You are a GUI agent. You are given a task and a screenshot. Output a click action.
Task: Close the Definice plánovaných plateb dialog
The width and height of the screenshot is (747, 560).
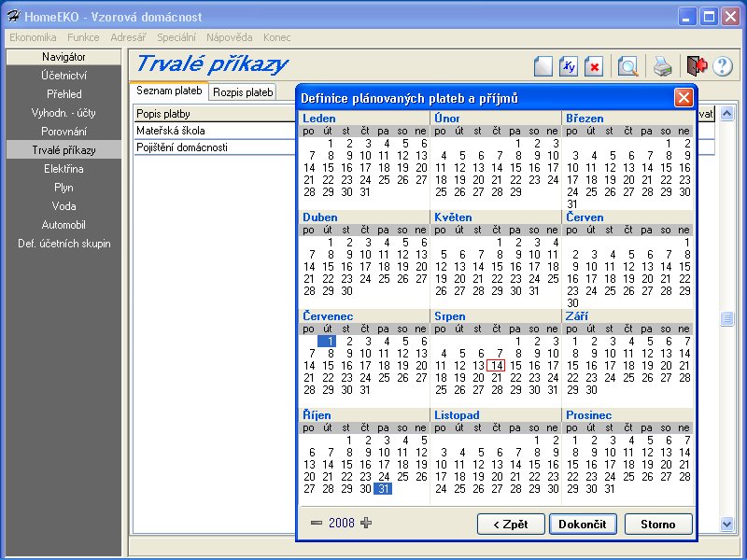684,97
